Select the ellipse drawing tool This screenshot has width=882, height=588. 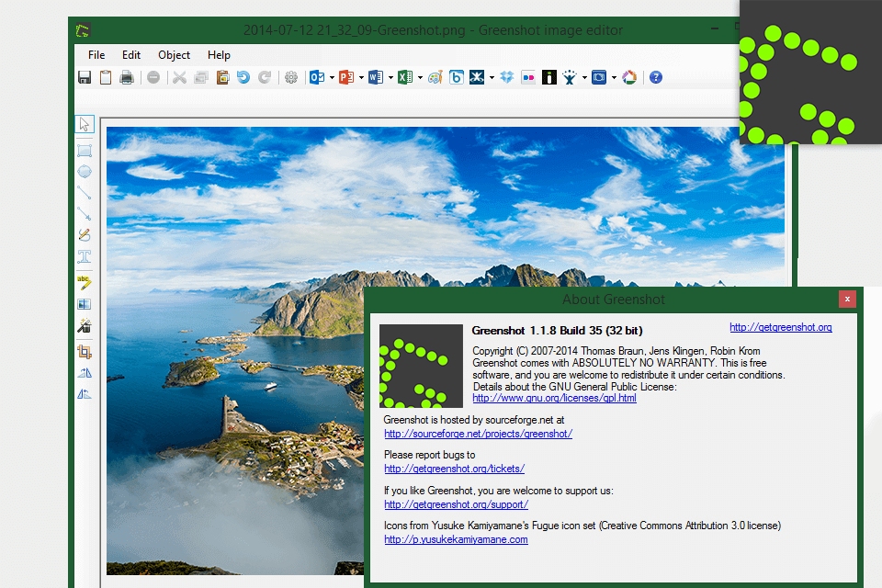85,171
